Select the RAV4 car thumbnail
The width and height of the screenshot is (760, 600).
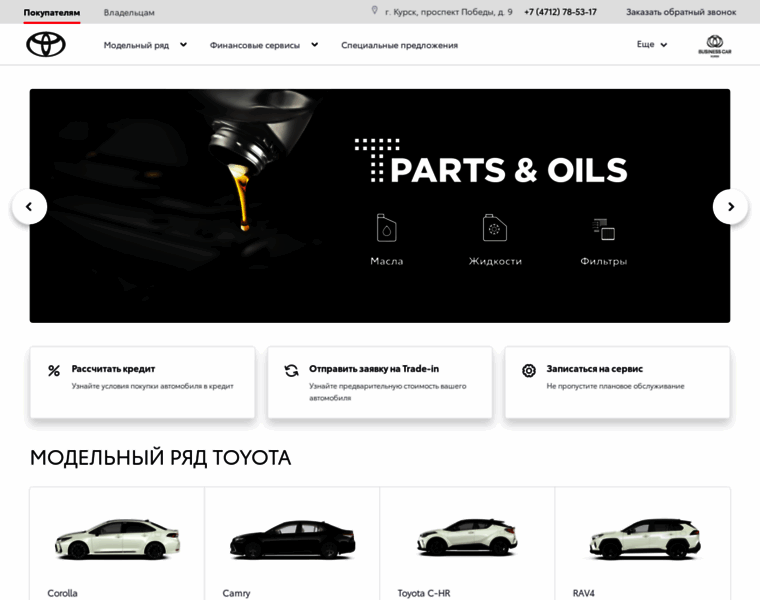pyautogui.click(x=645, y=538)
